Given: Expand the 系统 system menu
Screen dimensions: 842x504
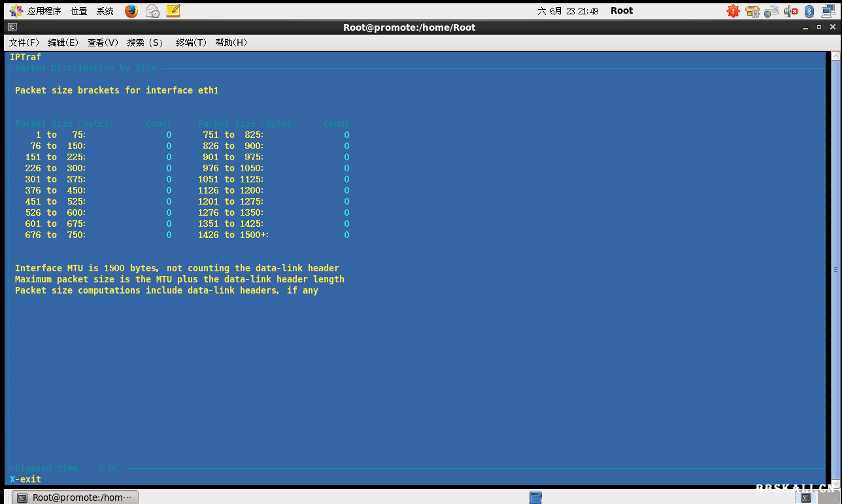Looking at the screenshot, I should tap(105, 10).
